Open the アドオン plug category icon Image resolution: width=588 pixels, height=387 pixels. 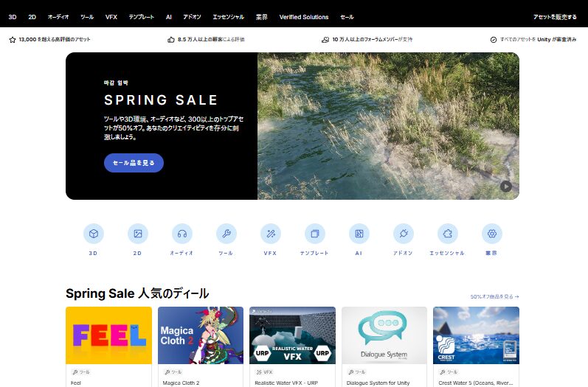point(403,234)
